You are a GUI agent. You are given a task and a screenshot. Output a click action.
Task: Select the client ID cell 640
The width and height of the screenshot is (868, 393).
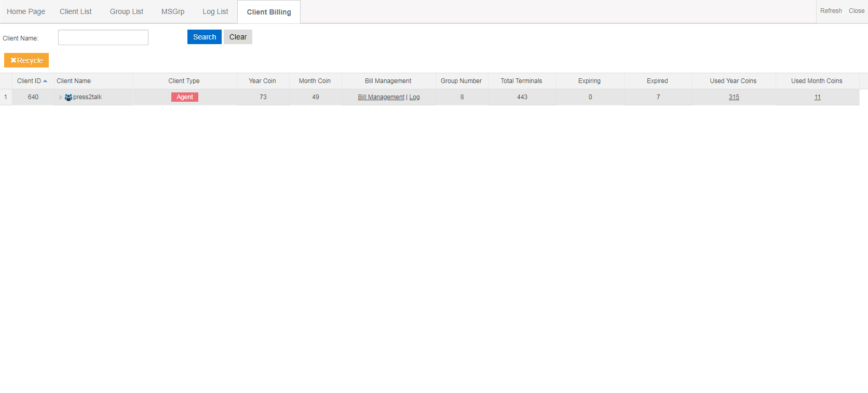coord(33,97)
